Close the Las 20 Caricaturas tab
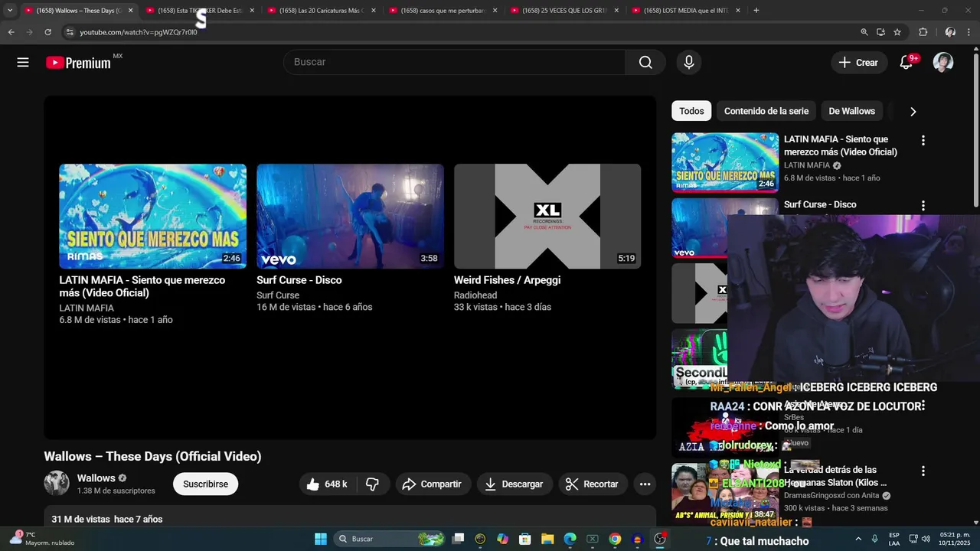980x551 pixels. (x=374, y=11)
